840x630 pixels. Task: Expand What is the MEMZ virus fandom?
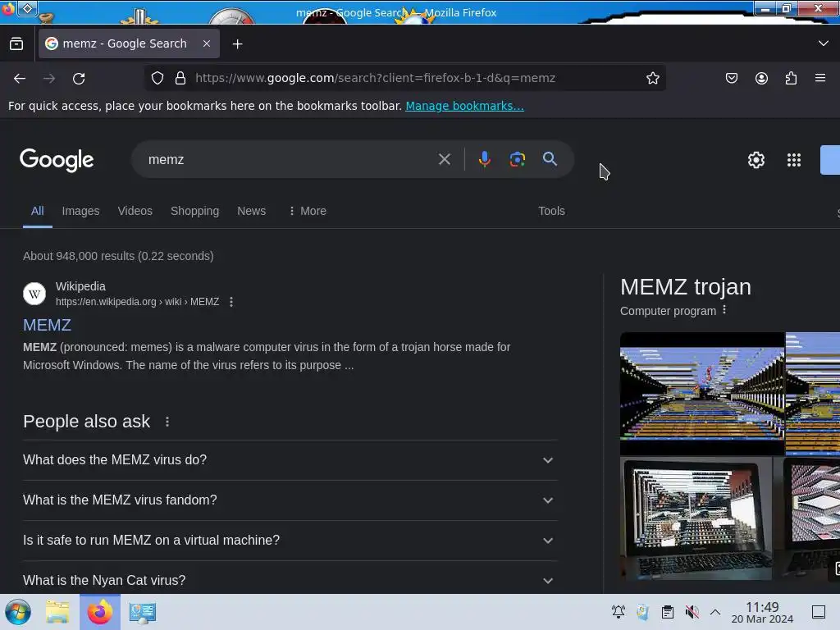tap(290, 500)
